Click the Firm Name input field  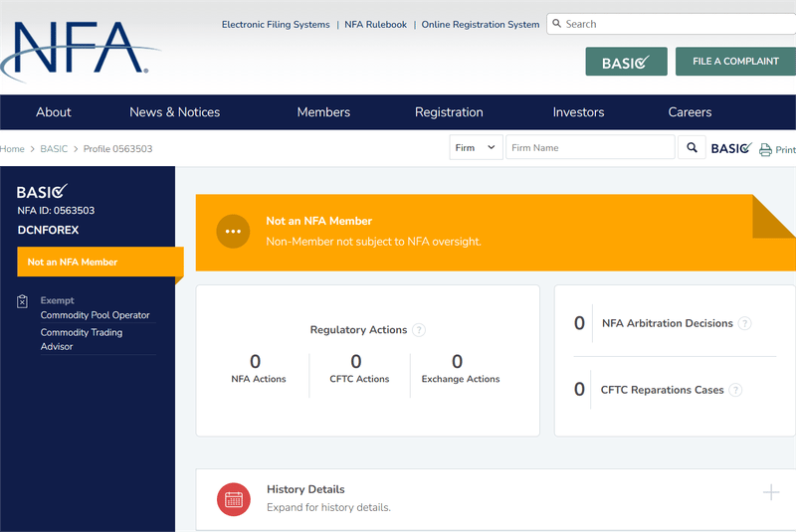pyautogui.click(x=590, y=147)
